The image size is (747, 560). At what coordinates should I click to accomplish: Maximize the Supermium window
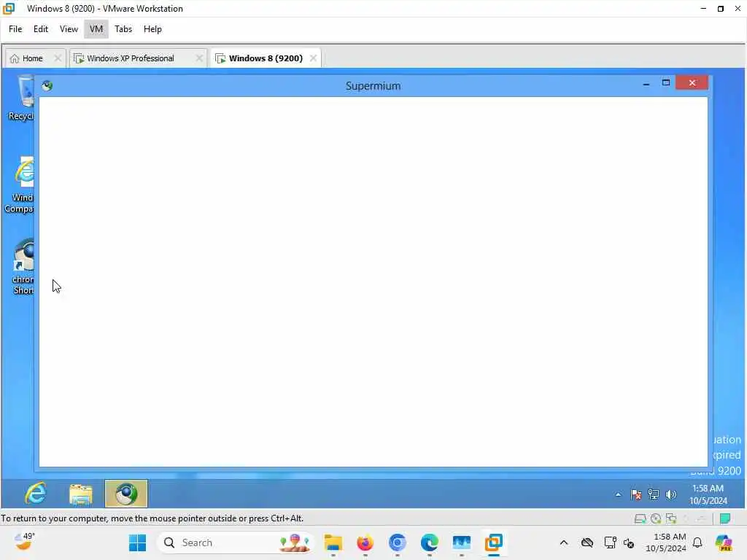click(x=666, y=83)
